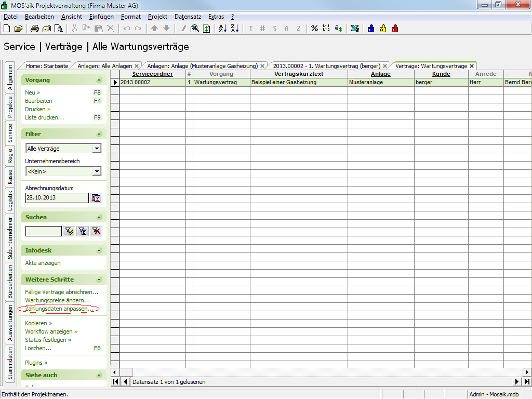Open the Projekt menu
532x399 pixels.
pyautogui.click(x=157, y=17)
